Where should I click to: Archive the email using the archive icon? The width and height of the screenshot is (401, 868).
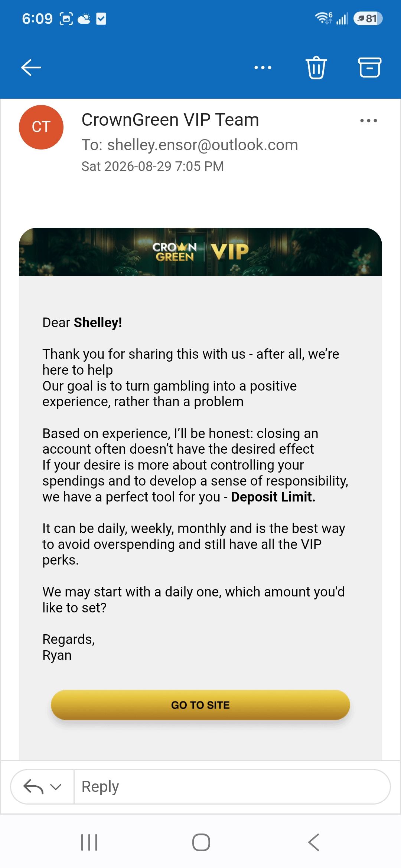tap(369, 68)
